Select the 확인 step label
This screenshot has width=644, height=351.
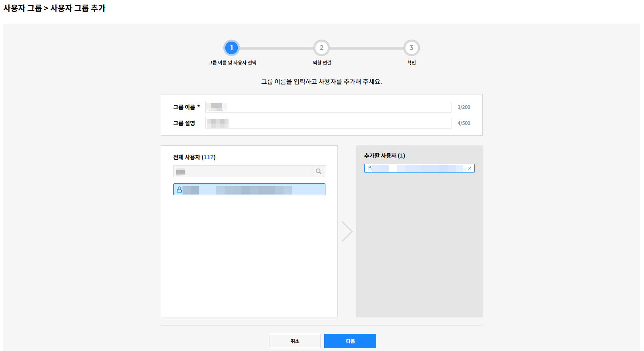(x=411, y=63)
